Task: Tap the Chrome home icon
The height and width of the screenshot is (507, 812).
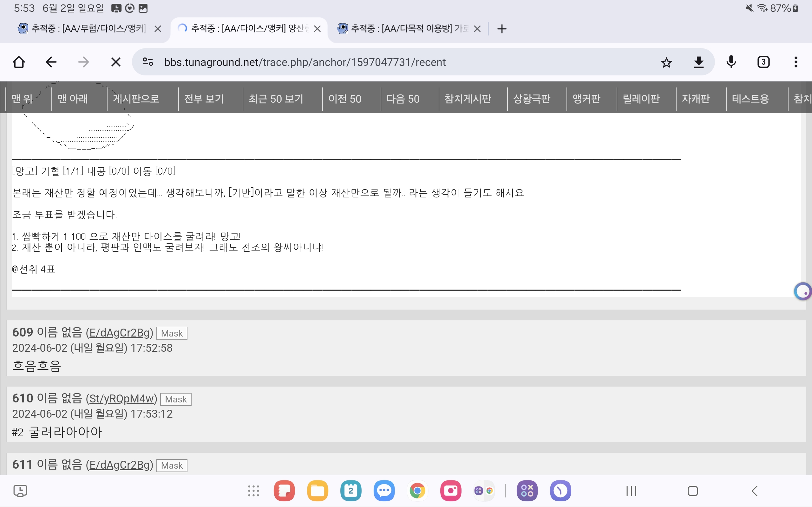Action: click(19, 62)
